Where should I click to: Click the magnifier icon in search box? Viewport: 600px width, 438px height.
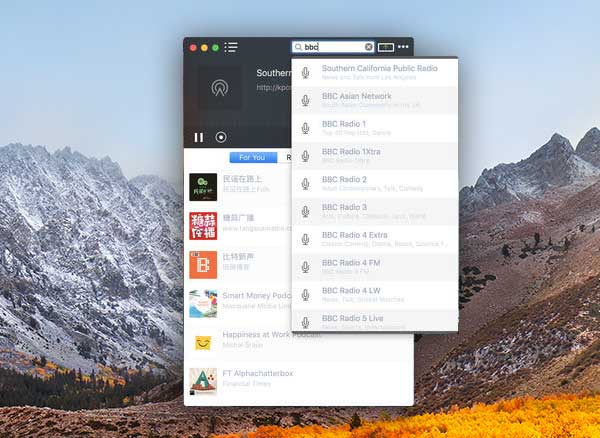pos(298,47)
